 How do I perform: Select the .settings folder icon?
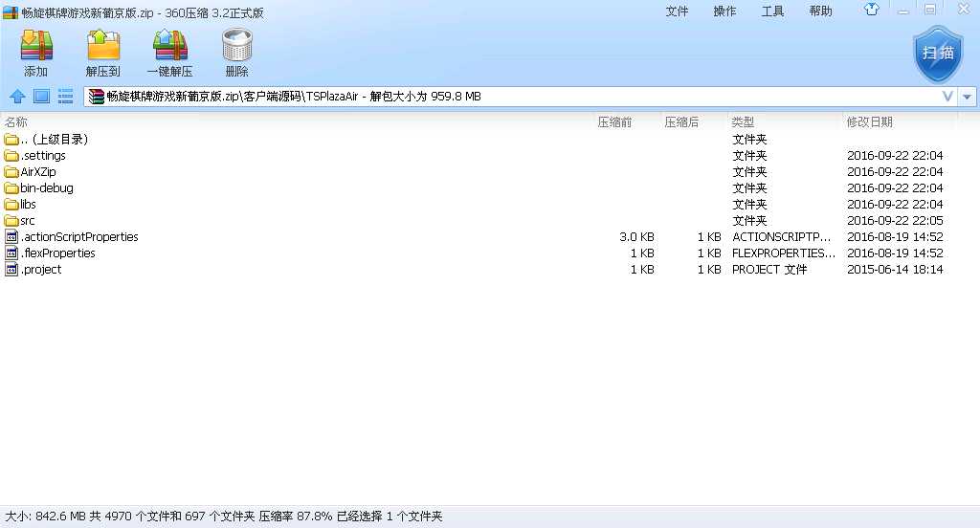tap(11, 156)
